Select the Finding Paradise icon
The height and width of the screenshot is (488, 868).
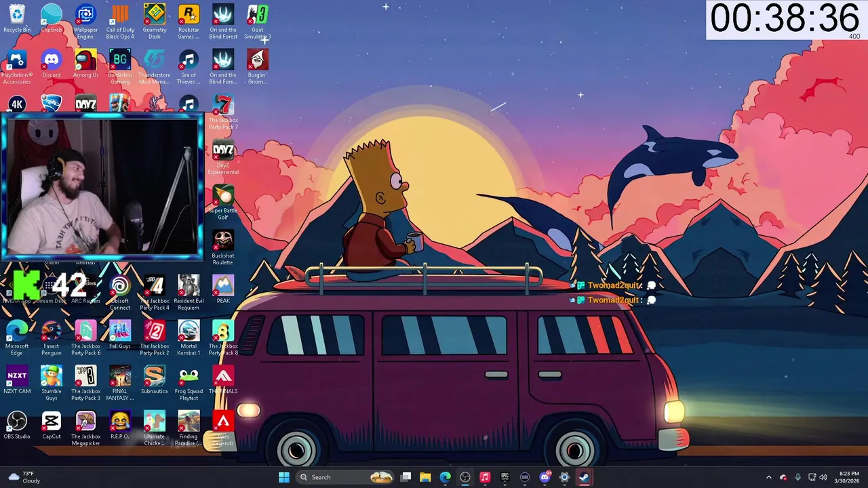[189, 430]
